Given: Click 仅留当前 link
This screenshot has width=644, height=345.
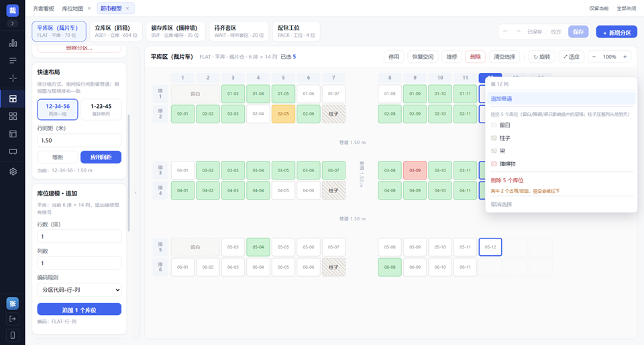Looking at the screenshot, I should click(598, 8).
